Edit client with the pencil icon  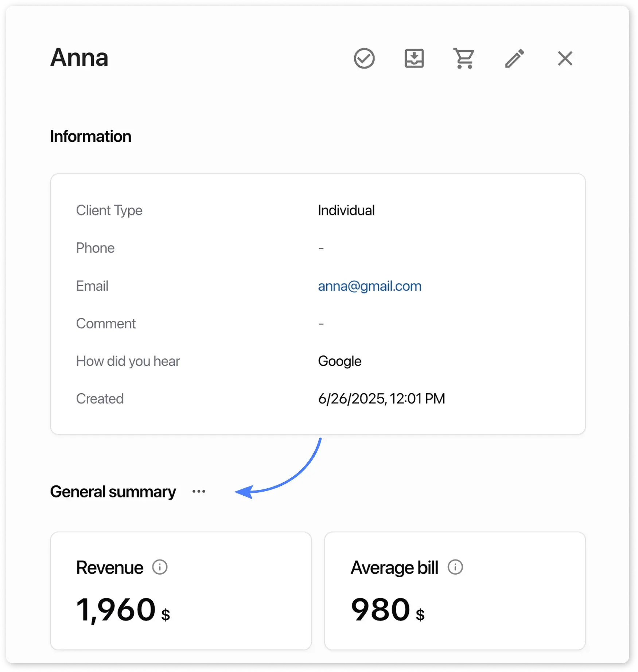point(514,58)
